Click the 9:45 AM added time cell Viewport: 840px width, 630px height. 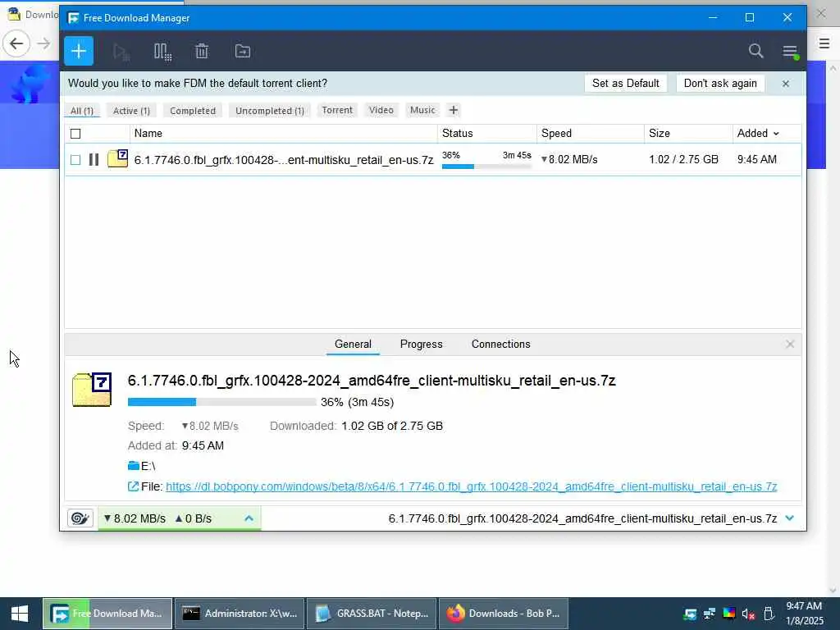click(x=757, y=160)
